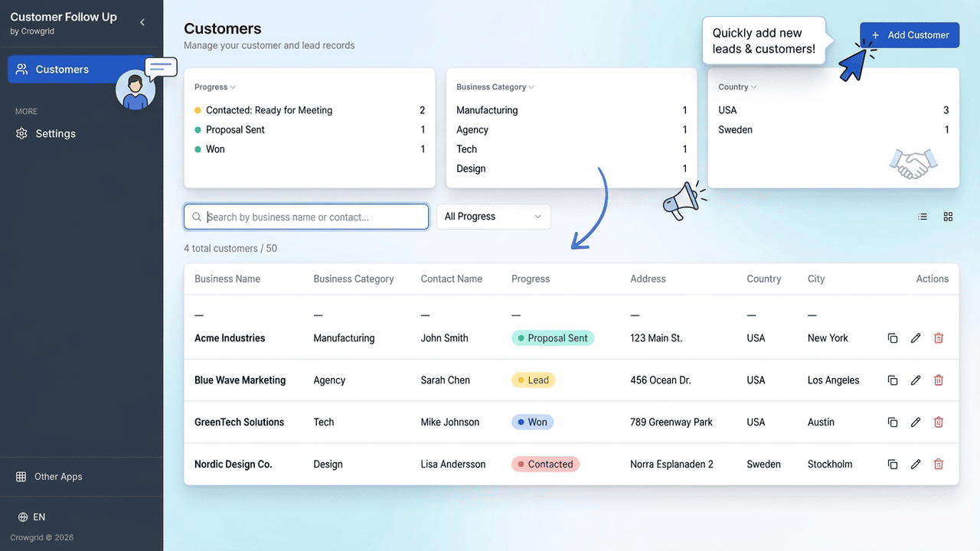Image resolution: width=980 pixels, height=551 pixels.
Task: Click the Proposal Sent status badge
Action: [x=553, y=338]
